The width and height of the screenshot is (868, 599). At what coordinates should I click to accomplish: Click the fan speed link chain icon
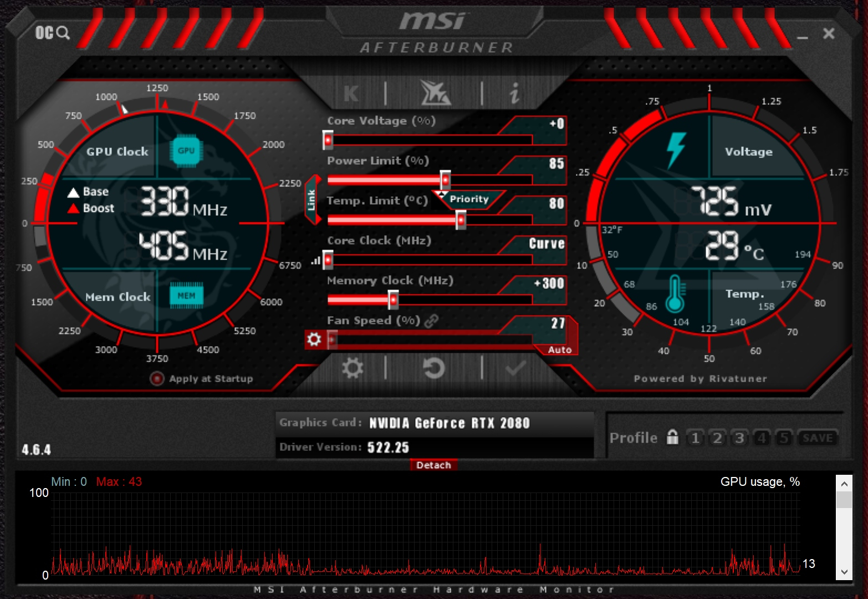431,321
